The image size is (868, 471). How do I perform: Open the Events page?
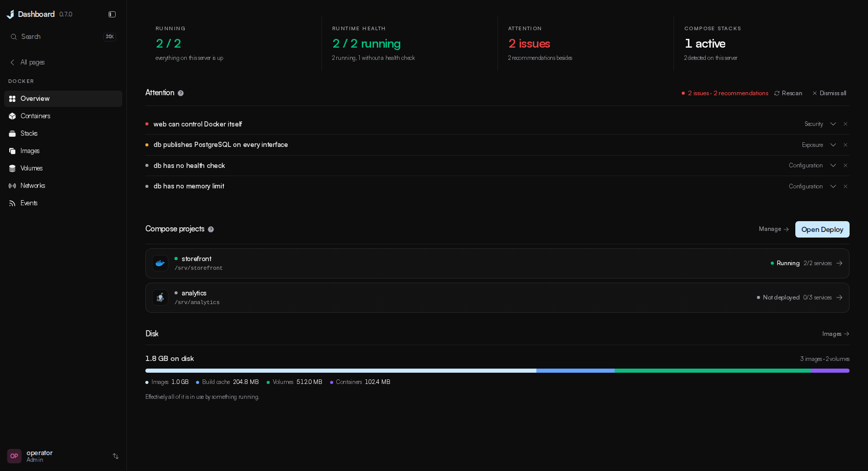(63, 203)
